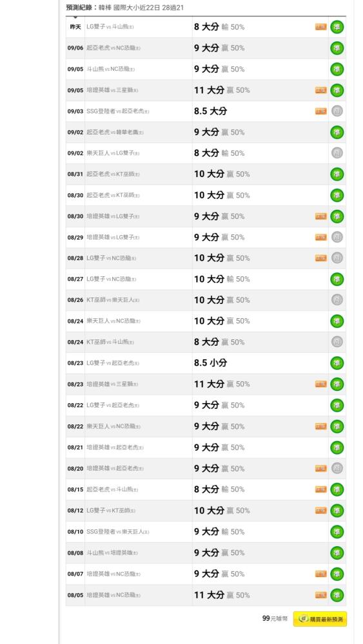
Task: Click orange badge for 08/22 樂天巨人 match
Action: point(320,427)
